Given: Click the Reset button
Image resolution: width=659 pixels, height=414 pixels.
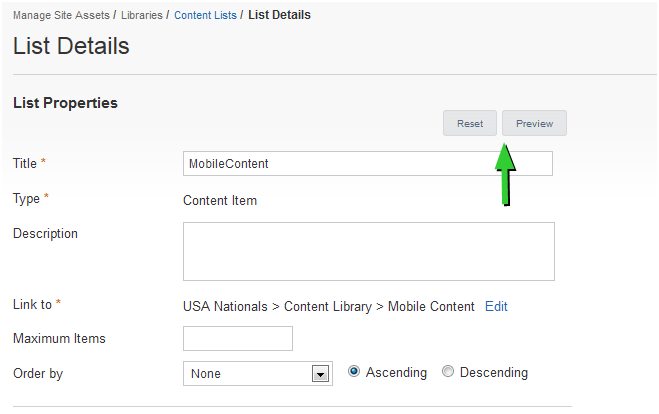Looking at the screenshot, I should [x=469, y=123].
